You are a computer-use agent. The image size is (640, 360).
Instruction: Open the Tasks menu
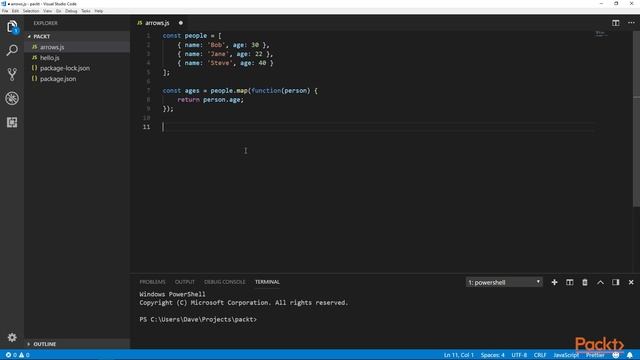[x=86, y=11]
